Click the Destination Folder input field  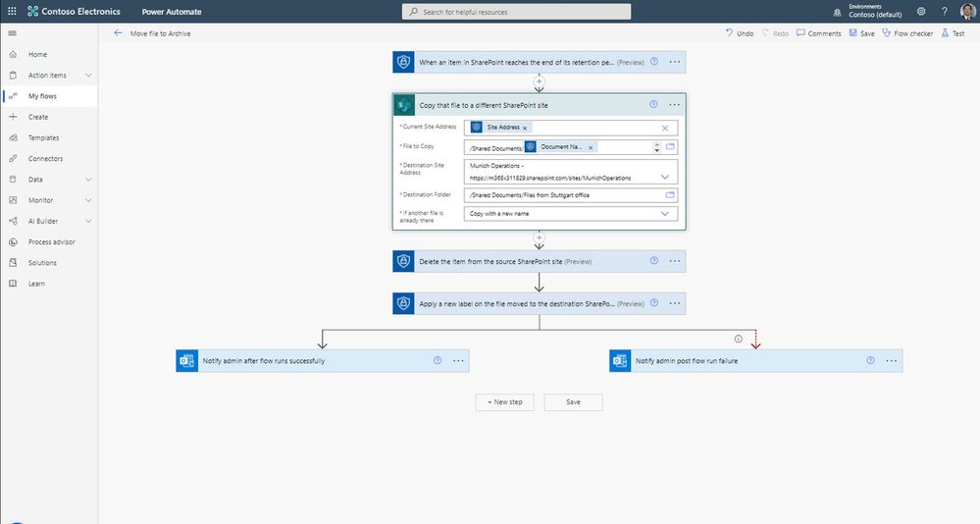point(571,195)
